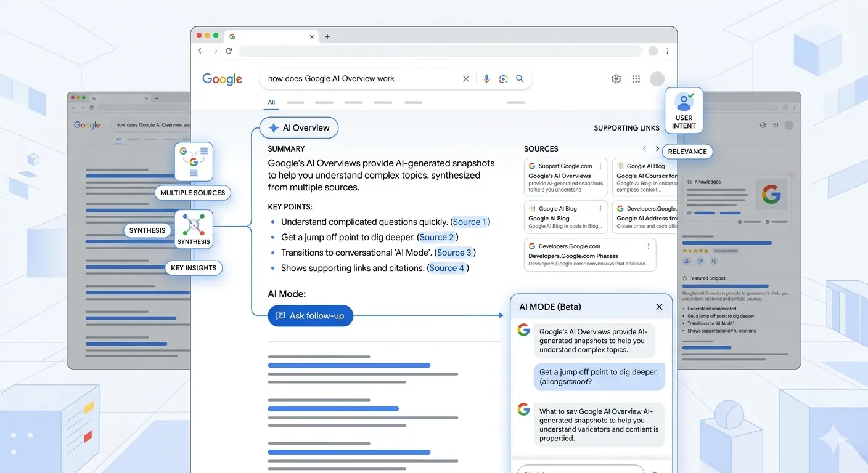Open options menu on Support.Google.com card
This screenshot has width=868, height=473.
tap(600, 166)
